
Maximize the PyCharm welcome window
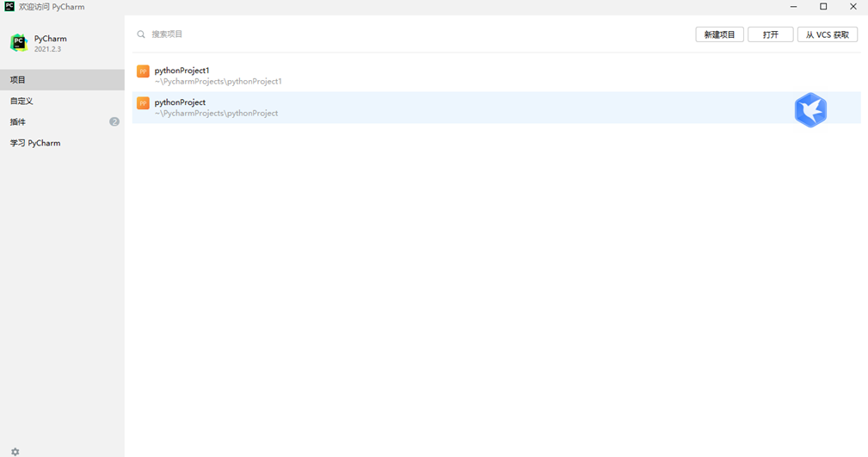[x=823, y=7]
